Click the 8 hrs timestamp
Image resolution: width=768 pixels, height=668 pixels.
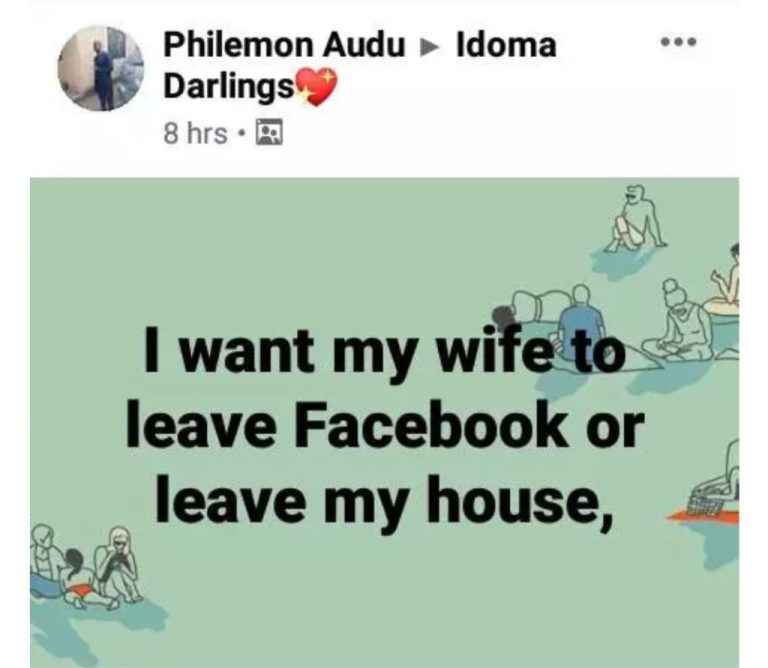[195, 133]
